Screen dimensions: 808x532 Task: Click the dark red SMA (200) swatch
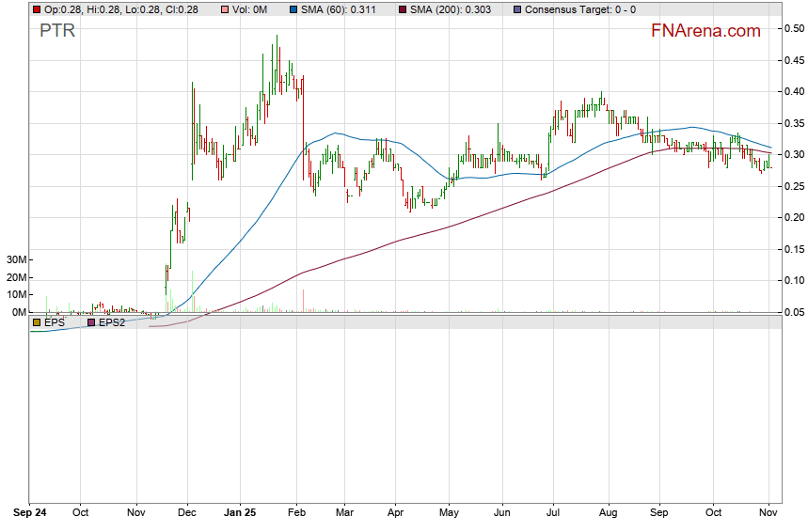(x=403, y=8)
